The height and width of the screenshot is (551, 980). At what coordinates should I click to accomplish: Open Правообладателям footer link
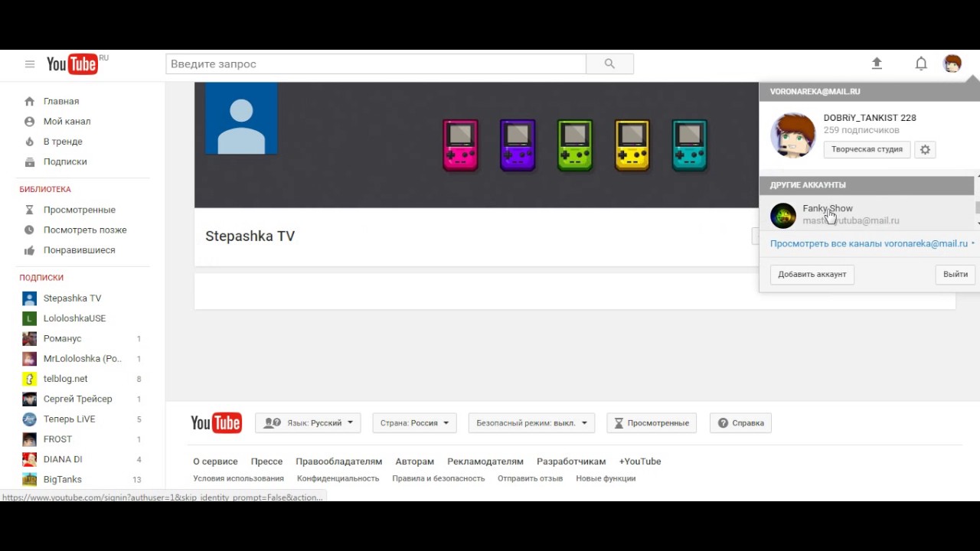pyautogui.click(x=338, y=461)
